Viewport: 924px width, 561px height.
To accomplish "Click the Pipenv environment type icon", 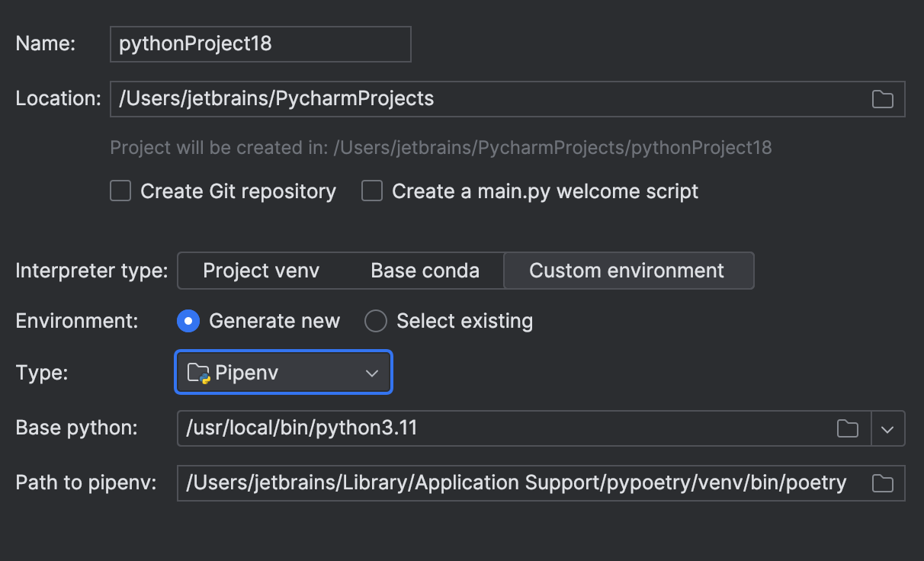I will point(197,372).
